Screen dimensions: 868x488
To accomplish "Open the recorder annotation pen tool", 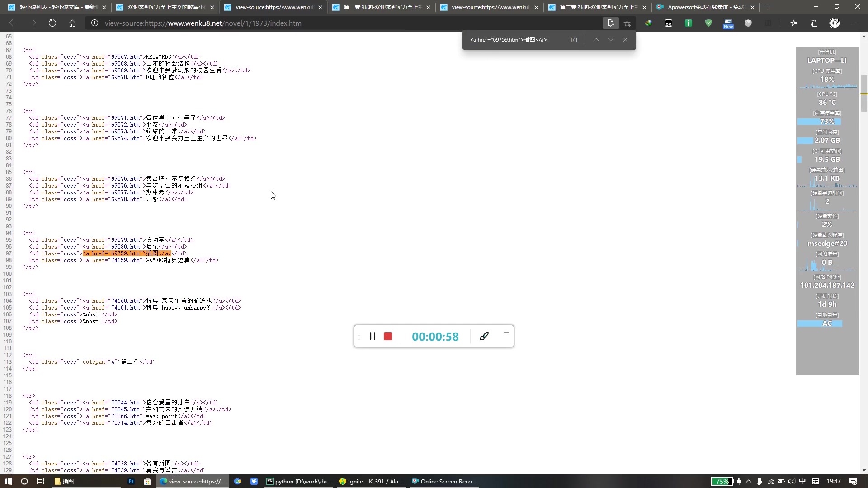I will (484, 336).
